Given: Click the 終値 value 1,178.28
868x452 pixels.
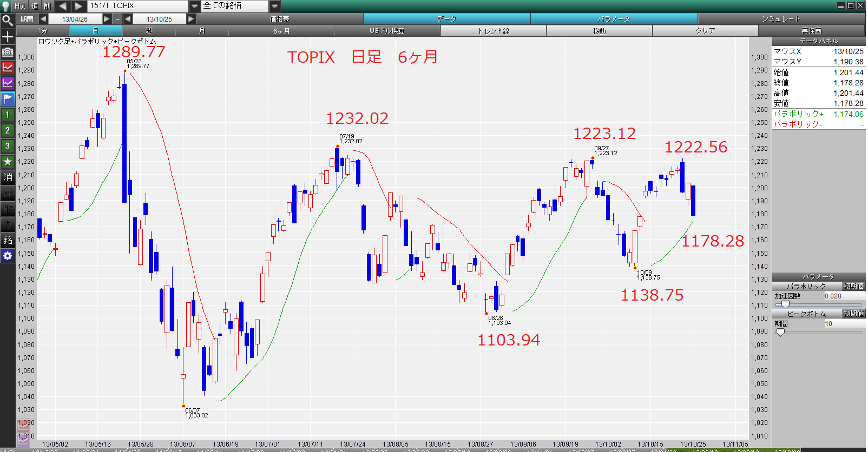Looking at the screenshot, I should [x=848, y=83].
